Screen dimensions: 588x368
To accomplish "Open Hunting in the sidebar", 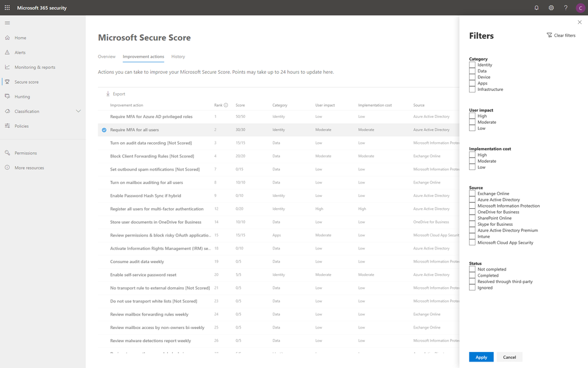I will (22, 97).
